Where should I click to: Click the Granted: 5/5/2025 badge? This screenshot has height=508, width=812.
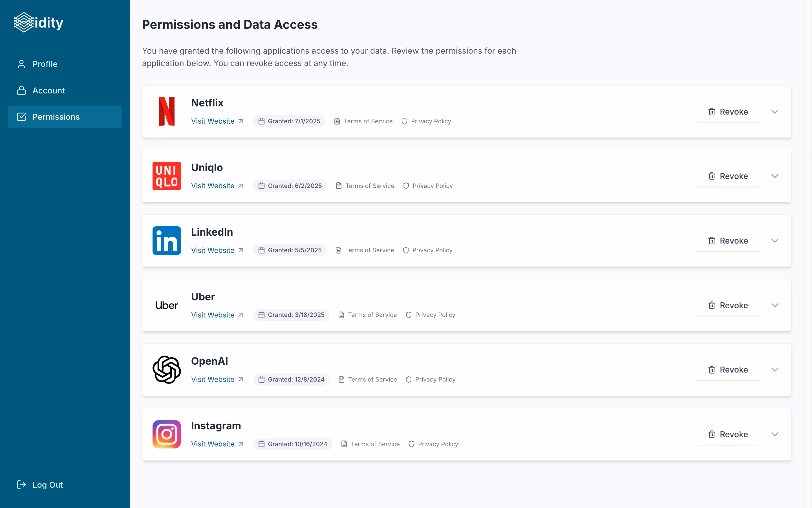pos(290,250)
